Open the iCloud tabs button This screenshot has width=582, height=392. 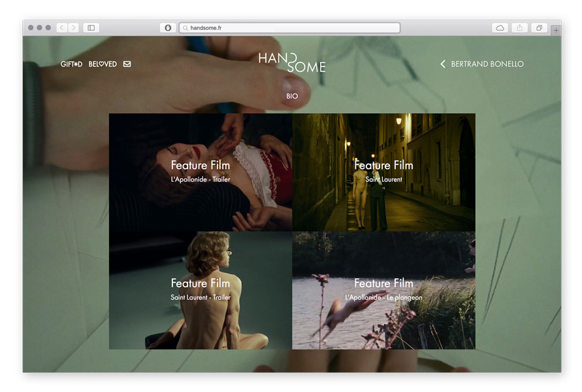pyautogui.click(x=500, y=28)
